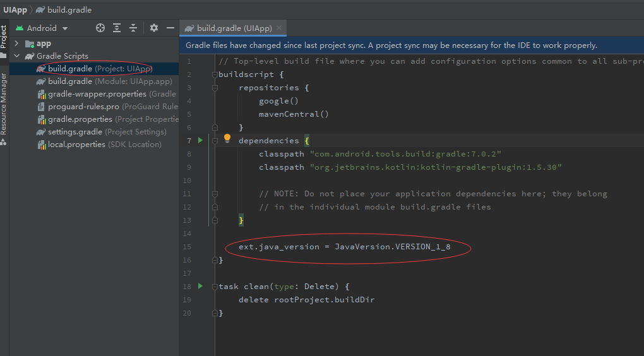Image resolution: width=644 pixels, height=356 pixels.
Task: Click the UIApp breadcrumb in navigation bar
Action: pyautogui.click(x=15, y=9)
